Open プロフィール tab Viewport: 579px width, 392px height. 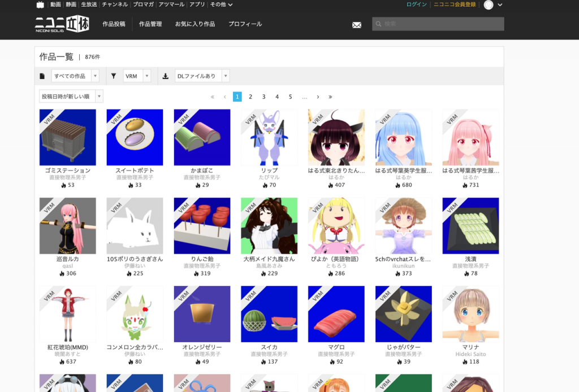tap(245, 24)
